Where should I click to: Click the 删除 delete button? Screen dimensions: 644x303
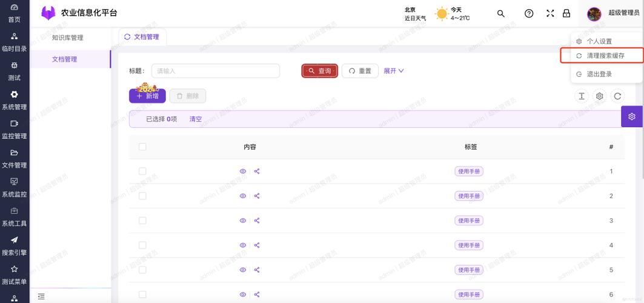point(188,96)
